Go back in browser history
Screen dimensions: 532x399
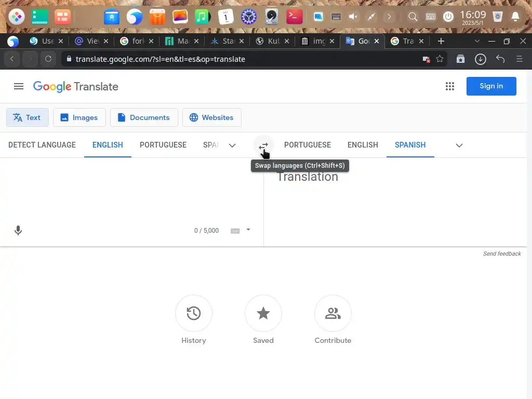(12, 59)
